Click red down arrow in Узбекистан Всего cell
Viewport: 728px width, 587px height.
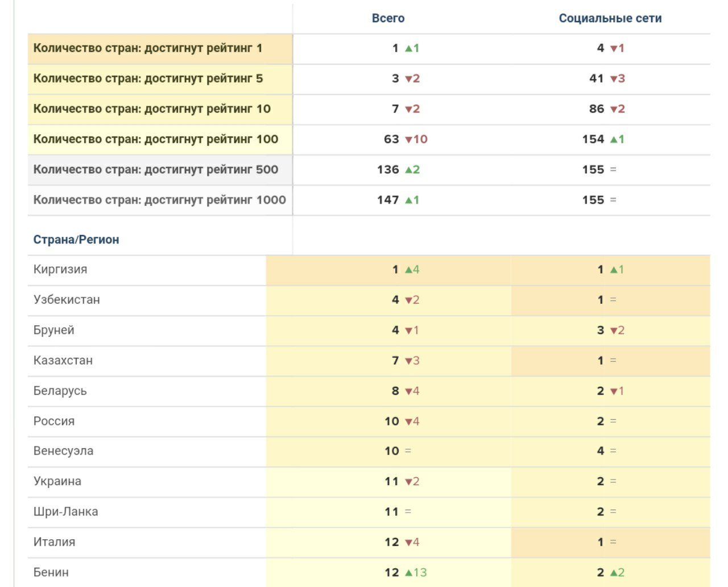point(408,300)
